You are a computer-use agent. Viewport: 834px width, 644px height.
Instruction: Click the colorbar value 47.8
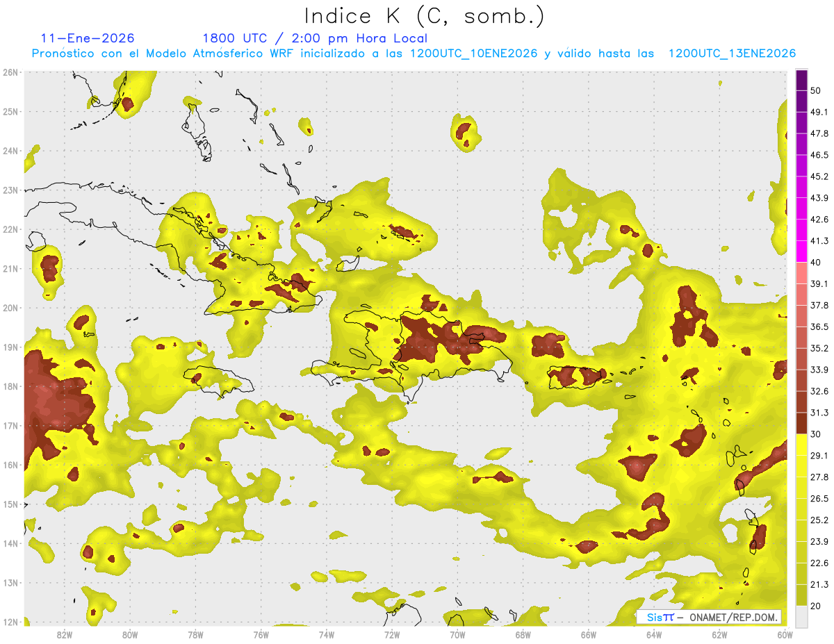[819, 133]
